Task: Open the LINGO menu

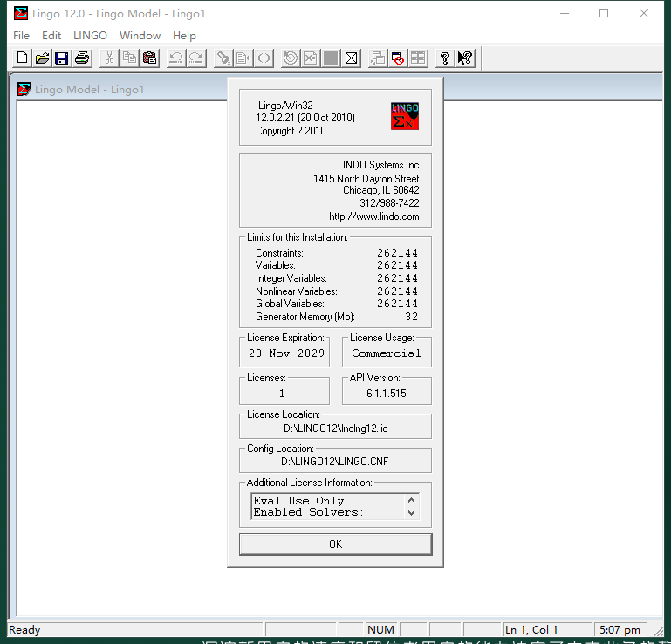Action: pyautogui.click(x=90, y=36)
